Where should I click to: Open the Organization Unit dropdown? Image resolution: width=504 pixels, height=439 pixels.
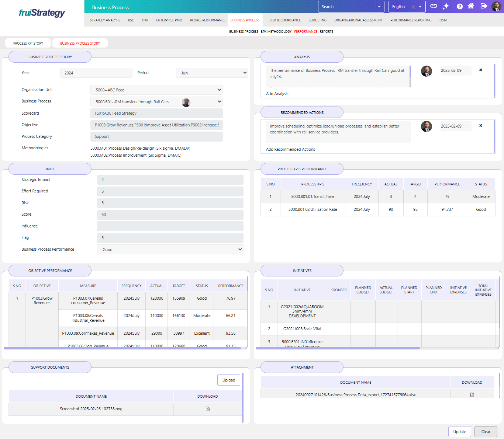(x=156, y=90)
